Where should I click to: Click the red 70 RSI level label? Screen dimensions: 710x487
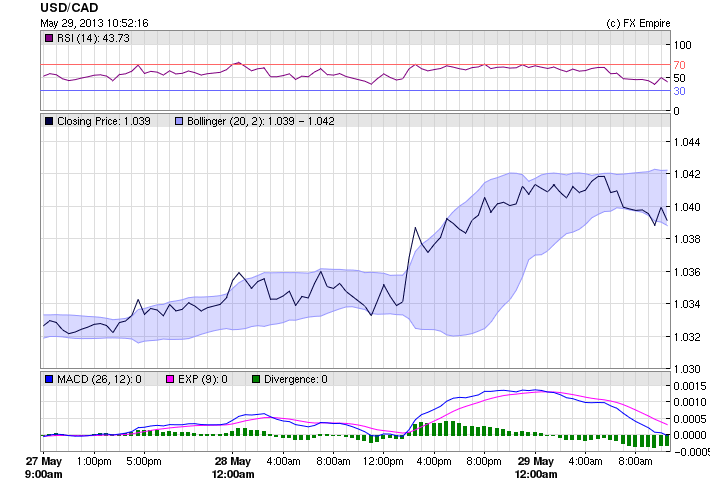tap(679, 65)
